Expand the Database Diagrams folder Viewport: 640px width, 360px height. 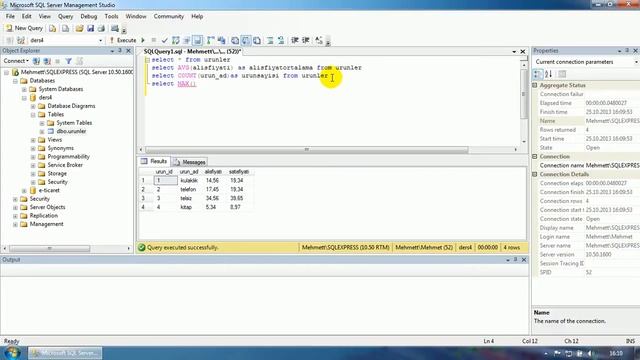(33, 106)
